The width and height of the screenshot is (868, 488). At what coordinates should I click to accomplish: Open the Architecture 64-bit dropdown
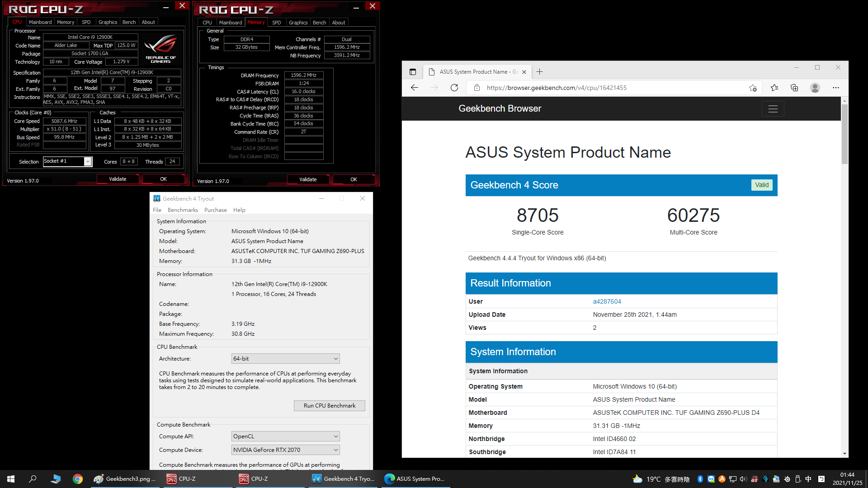tap(286, 359)
